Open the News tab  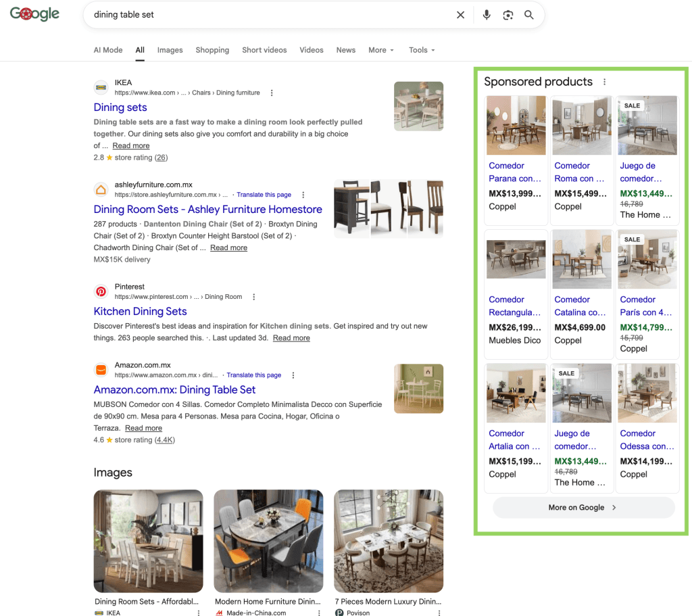pyautogui.click(x=346, y=50)
